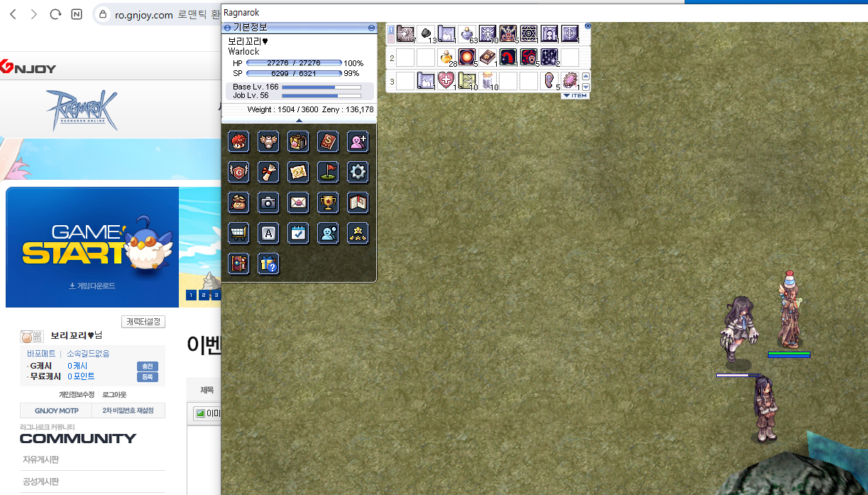Click the GAME START banner

click(x=92, y=247)
